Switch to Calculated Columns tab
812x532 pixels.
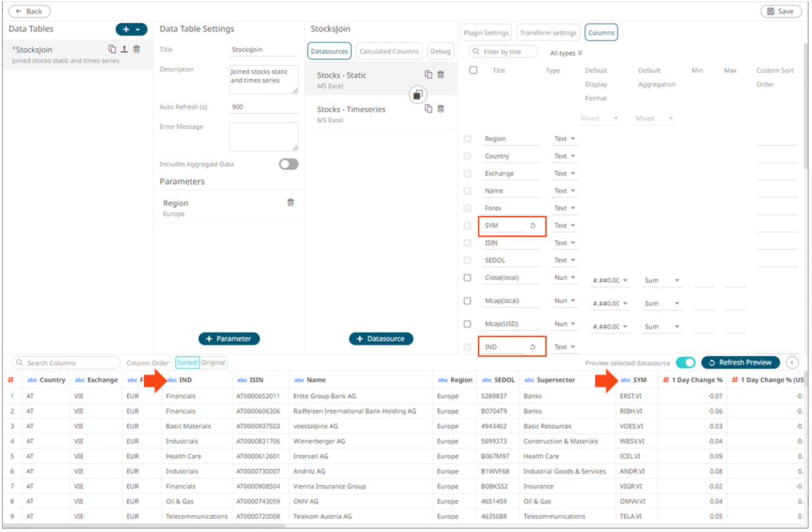point(389,51)
